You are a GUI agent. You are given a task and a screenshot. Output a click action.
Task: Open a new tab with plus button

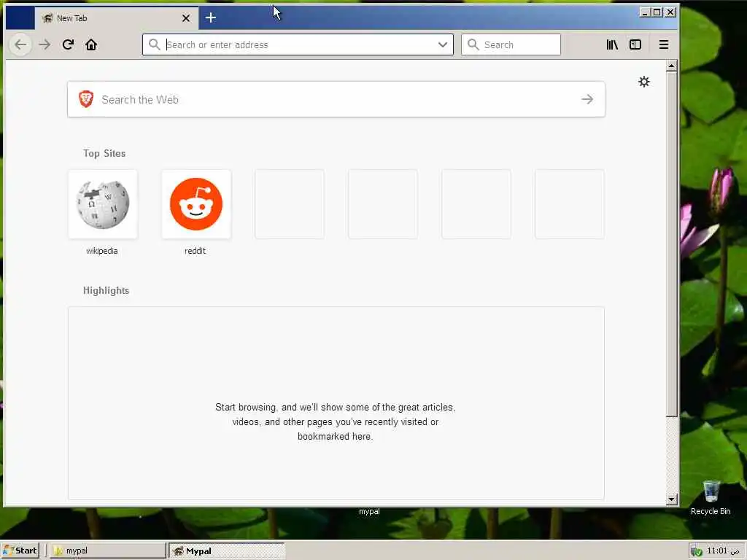click(x=211, y=17)
